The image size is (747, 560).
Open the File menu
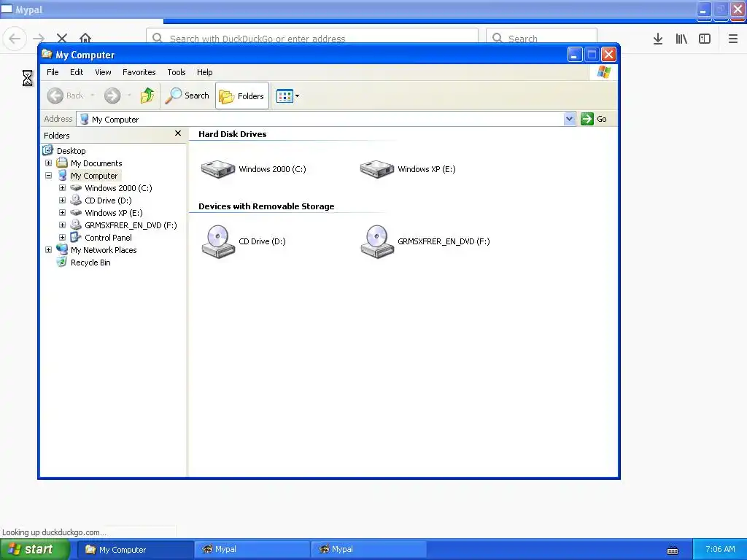click(53, 72)
